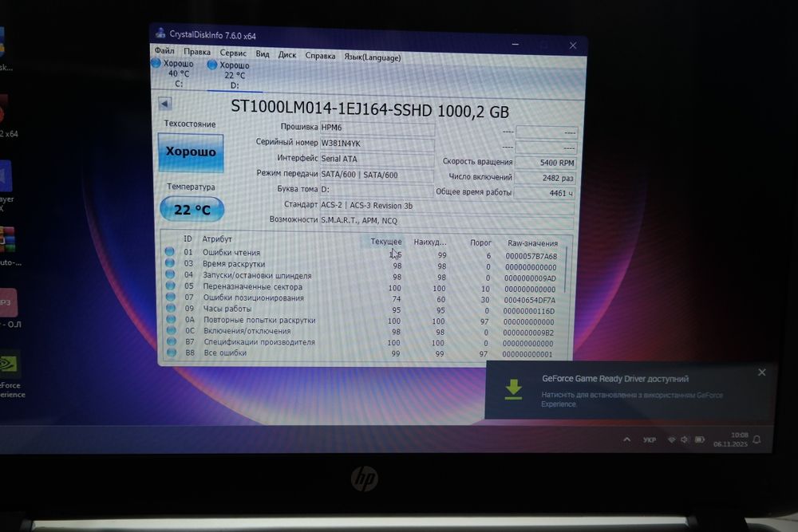Click raw value 0000057B7A68
Screen dimensions: 798x532
[x=531, y=256]
